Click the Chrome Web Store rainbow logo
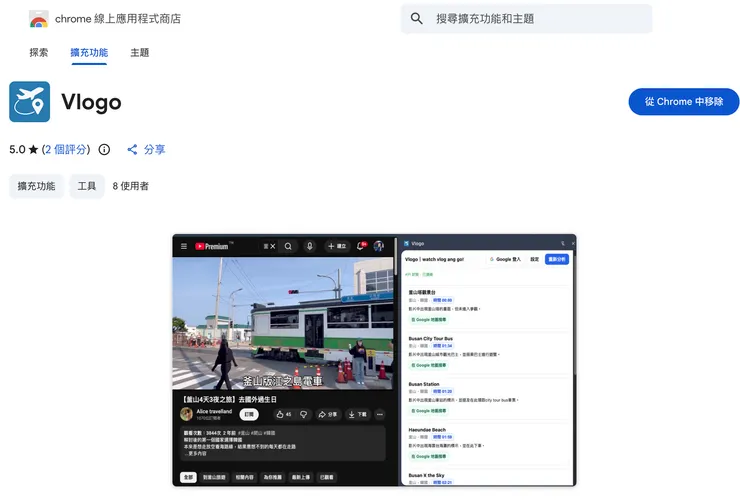 click(x=39, y=19)
